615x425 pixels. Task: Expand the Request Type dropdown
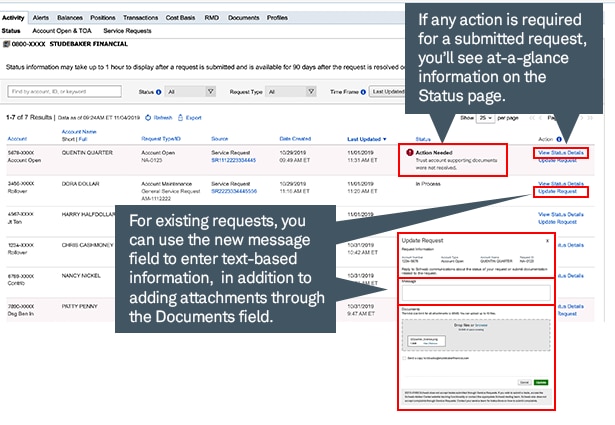tap(290, 92)
